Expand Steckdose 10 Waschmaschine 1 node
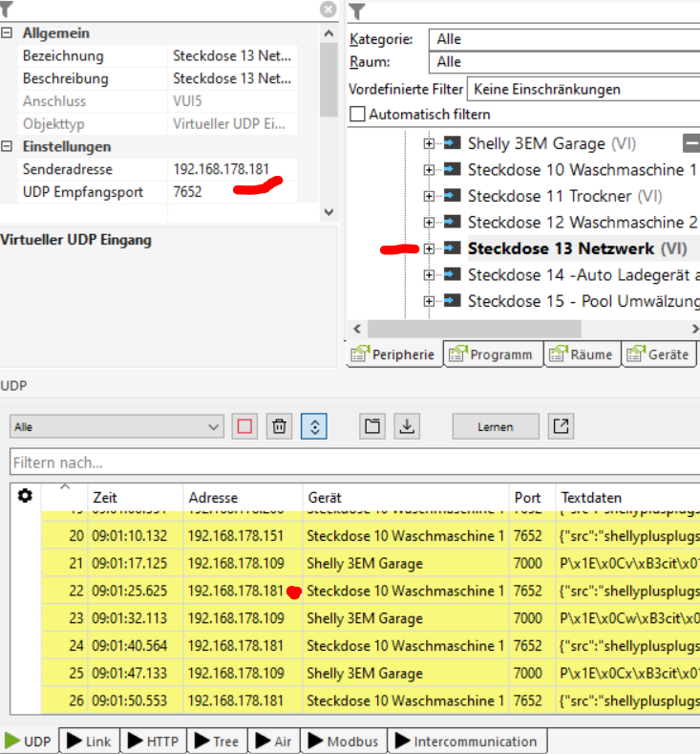700x754 pixels. point(429,170)
